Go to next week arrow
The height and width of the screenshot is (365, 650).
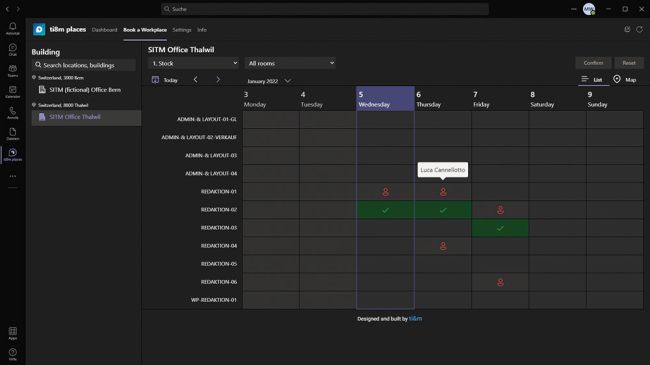click(x=218, y=79)
